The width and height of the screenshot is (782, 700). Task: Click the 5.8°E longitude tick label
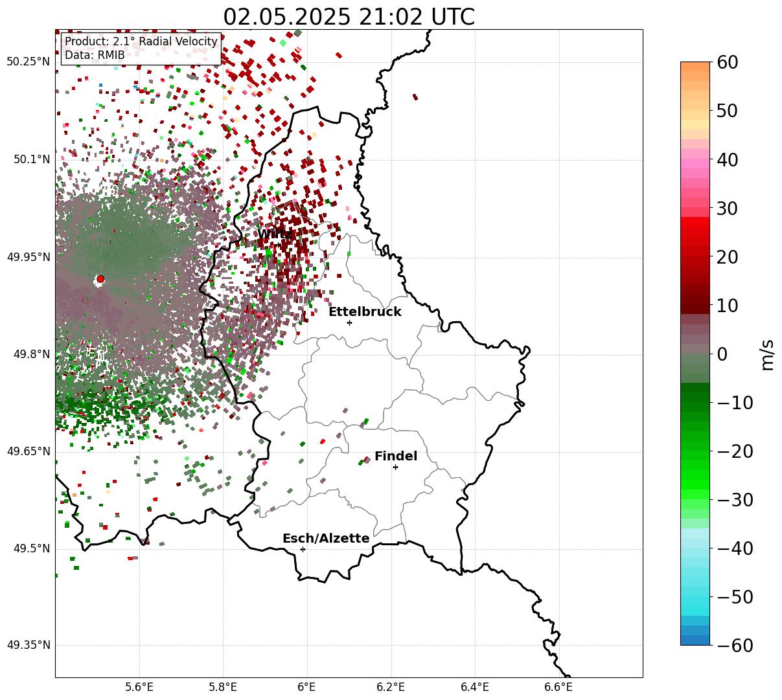point(224,687)
